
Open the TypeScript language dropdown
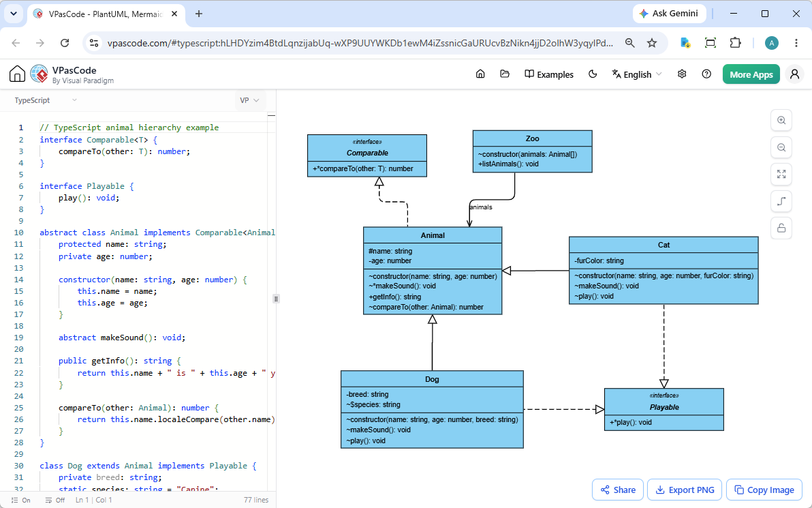click(46, 100)
